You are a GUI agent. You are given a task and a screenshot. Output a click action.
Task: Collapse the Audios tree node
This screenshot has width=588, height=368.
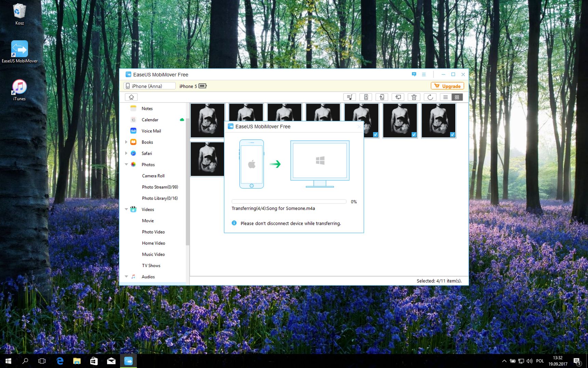(126, 277)
